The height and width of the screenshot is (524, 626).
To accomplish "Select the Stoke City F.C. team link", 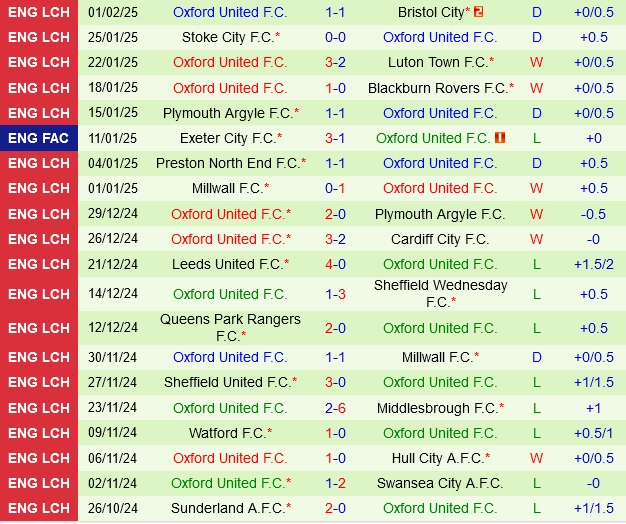I will (228, 37).
